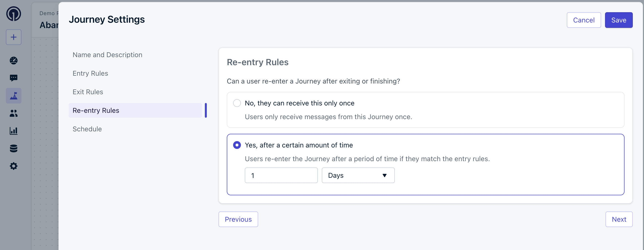Open the settings gear icon in sidebar
The height and width of the screenshot is (250, 644).
point(13,166)
